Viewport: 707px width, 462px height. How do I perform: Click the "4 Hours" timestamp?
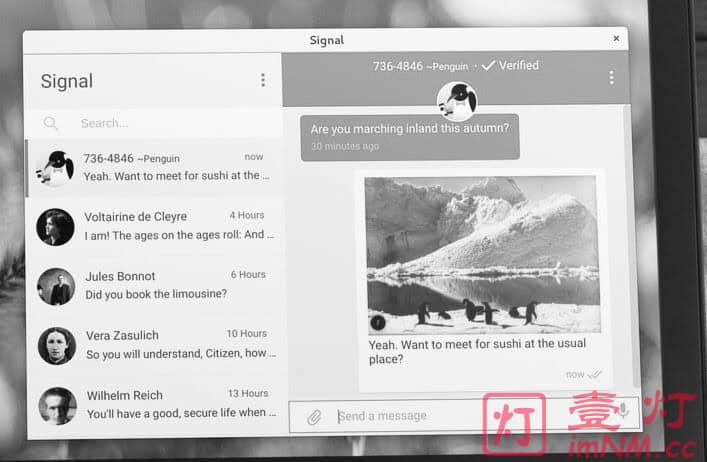[247, 215]
